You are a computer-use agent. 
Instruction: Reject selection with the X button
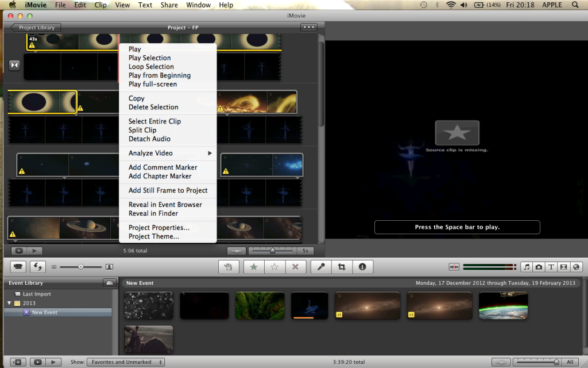pyautogui.click(x=296, y=267)
